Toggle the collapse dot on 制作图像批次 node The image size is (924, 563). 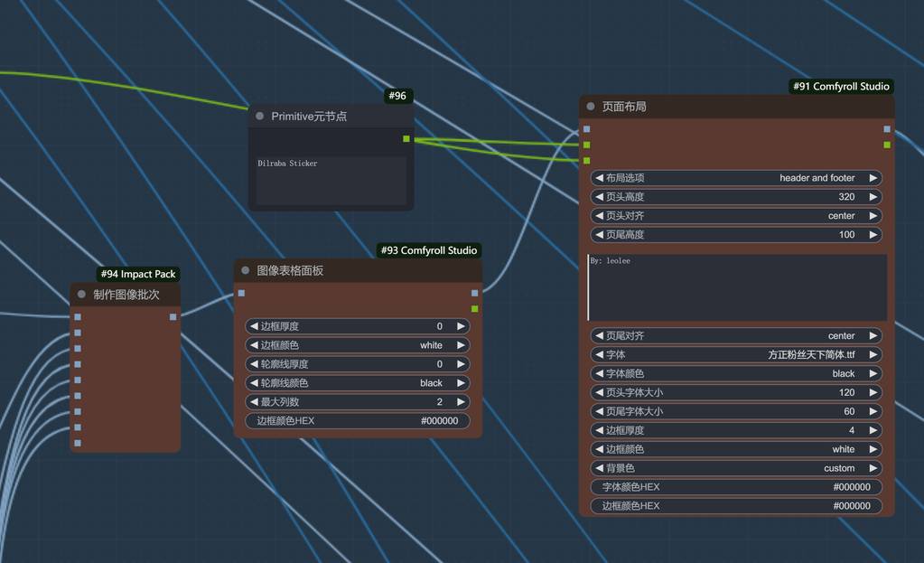(81, 295)
